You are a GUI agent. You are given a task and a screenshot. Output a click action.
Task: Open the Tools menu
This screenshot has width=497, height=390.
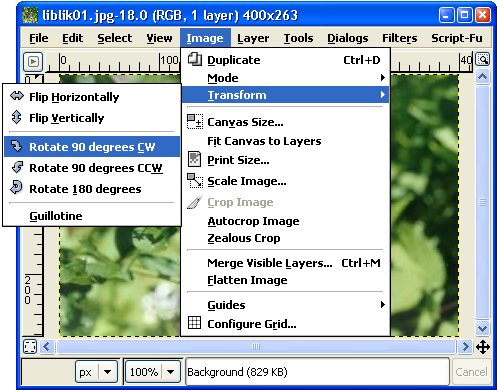(x=298, y=38)
